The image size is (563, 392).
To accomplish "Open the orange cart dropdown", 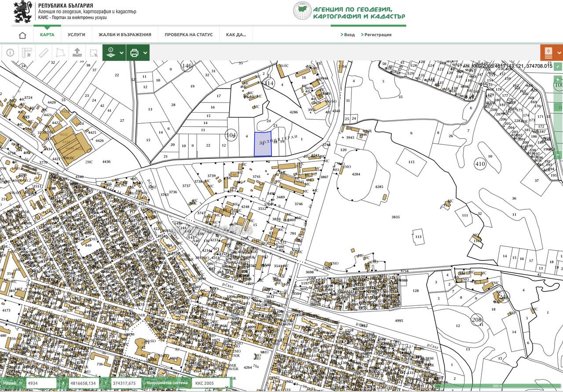I will coord(552,53).
